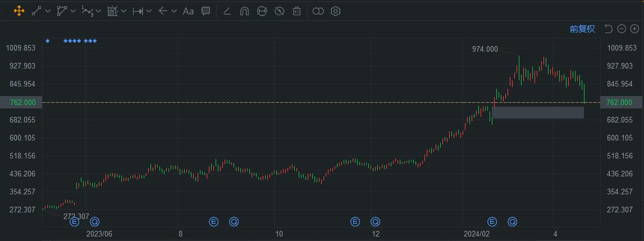This screenshot has width=644, height=241.
Task: Select the range measurement tool
Action: (x=138, y=11)
